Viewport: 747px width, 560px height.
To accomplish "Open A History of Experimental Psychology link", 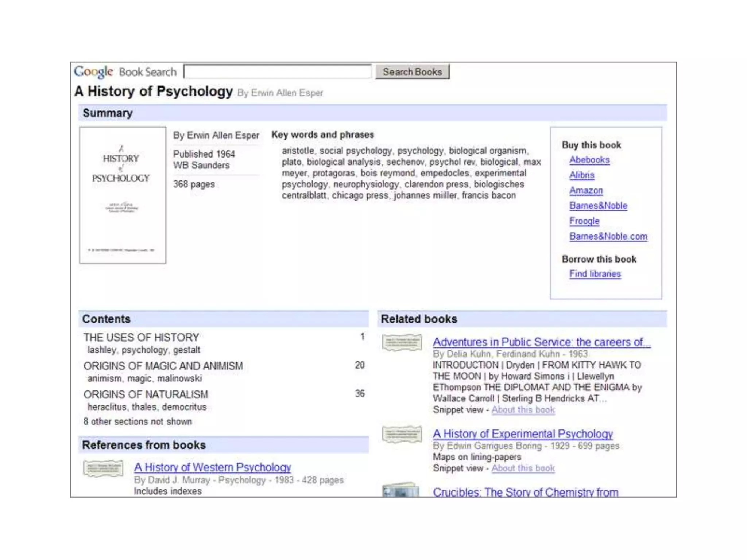I will point(522,434).
